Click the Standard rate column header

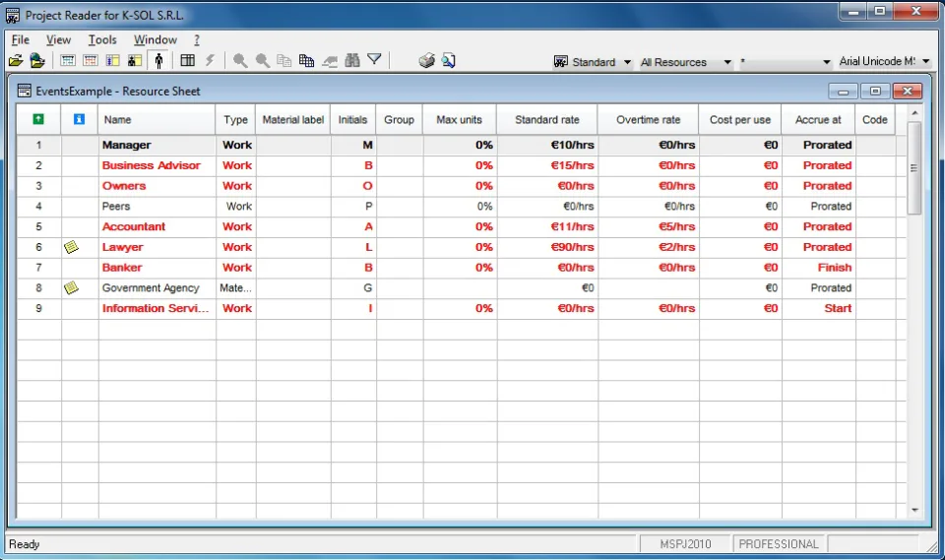click(547, 119)
